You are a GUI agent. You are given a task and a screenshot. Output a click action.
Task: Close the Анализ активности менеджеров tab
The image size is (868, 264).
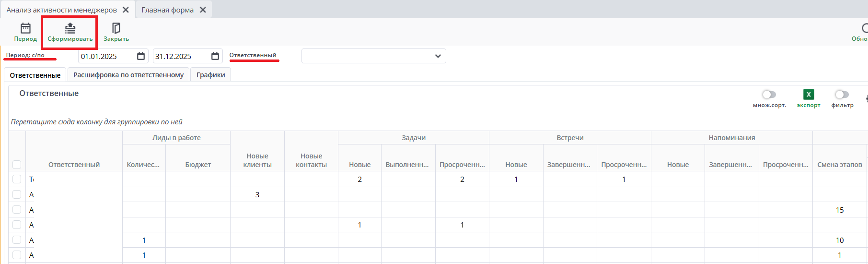(126, 10)
